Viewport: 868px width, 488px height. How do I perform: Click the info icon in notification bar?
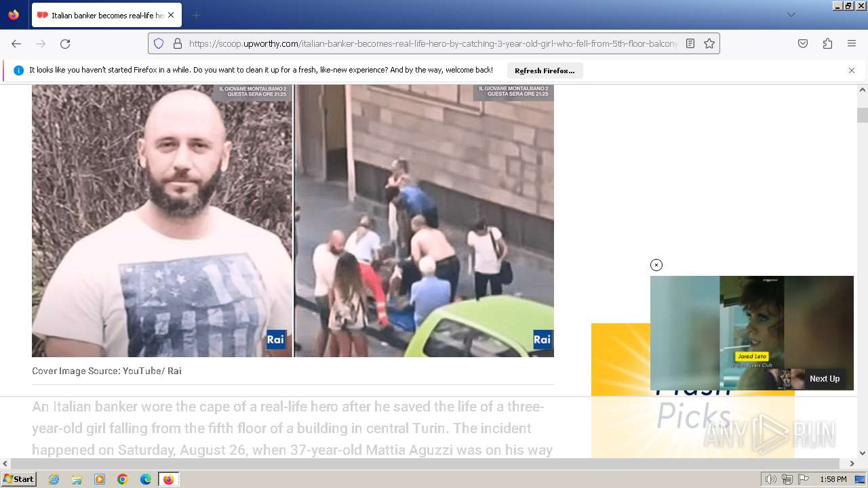tap(18, 70)
